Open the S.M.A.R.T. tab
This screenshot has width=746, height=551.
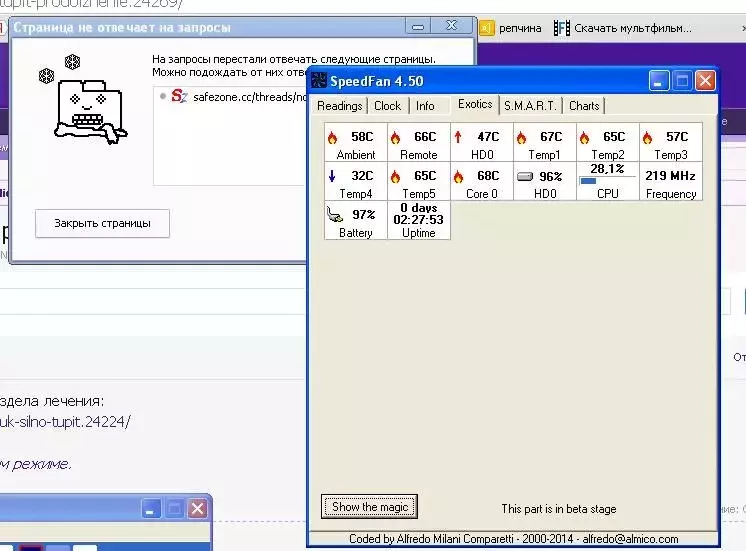tap(530, 106)
